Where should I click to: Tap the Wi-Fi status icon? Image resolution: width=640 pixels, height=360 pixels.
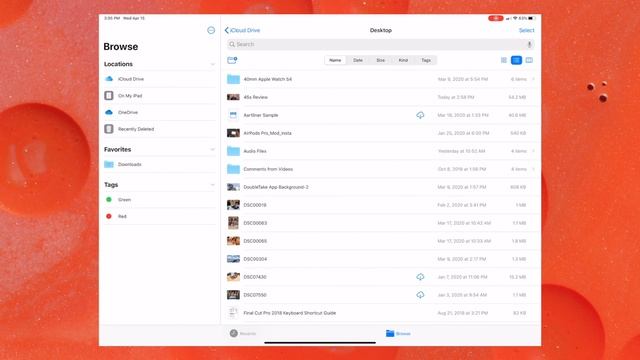[515, 18]
